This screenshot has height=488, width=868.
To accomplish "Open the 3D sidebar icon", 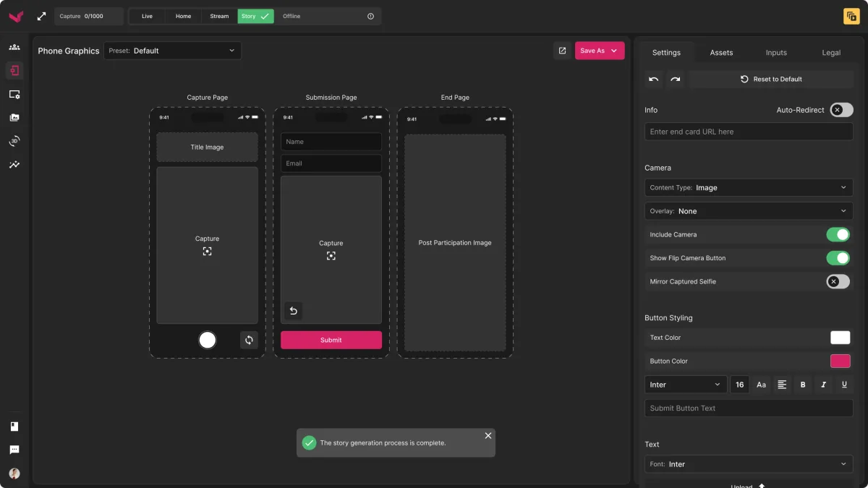I will (14, 141).
